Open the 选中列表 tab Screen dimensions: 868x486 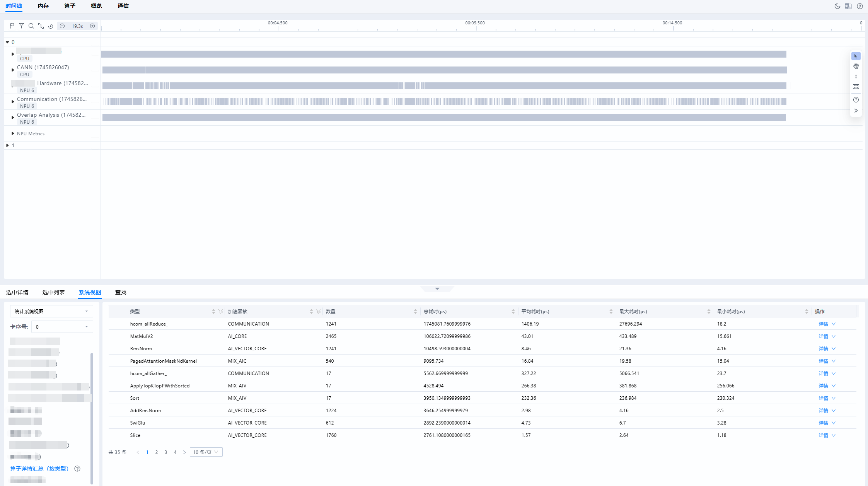point(53,292)
